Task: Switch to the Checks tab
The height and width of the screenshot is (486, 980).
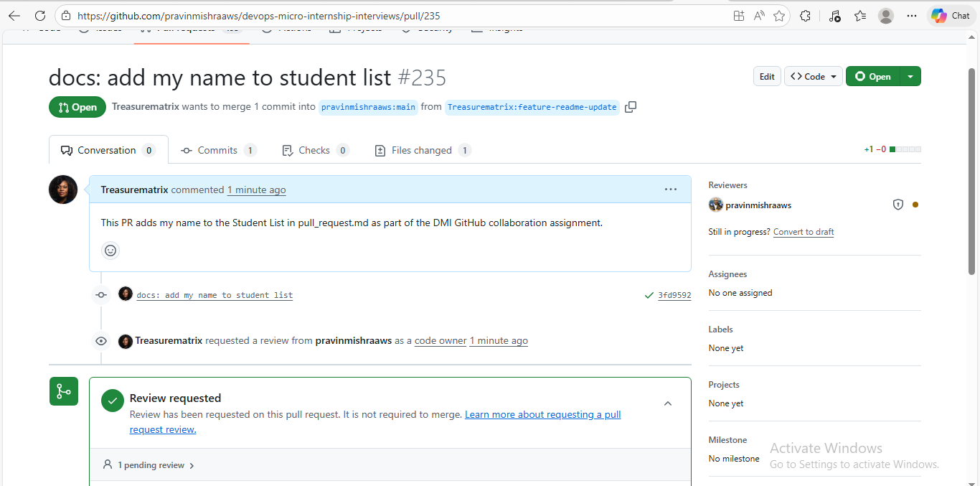Action: 315,150
